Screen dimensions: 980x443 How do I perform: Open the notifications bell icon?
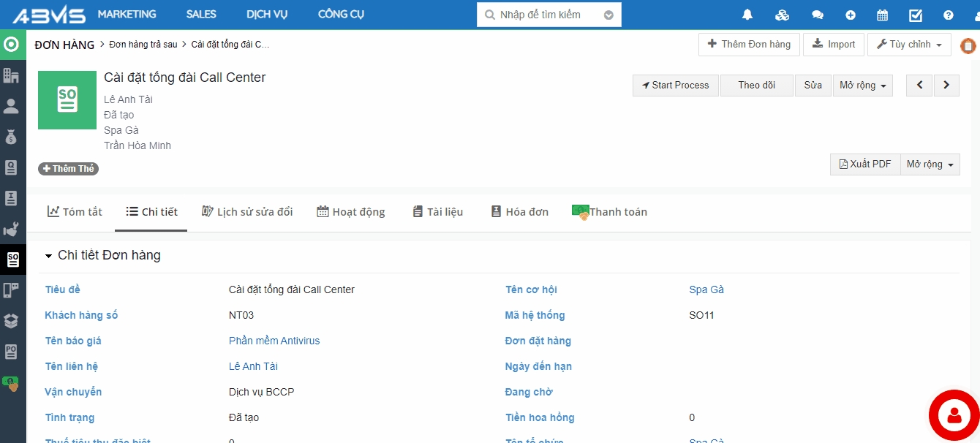pos(747,15)
